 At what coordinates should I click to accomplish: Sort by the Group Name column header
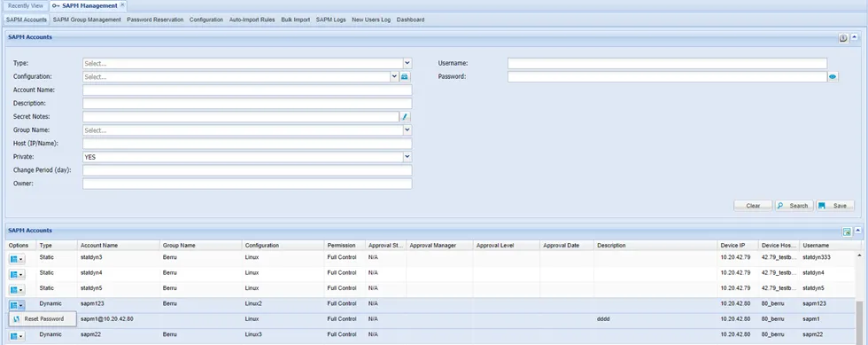201,245
